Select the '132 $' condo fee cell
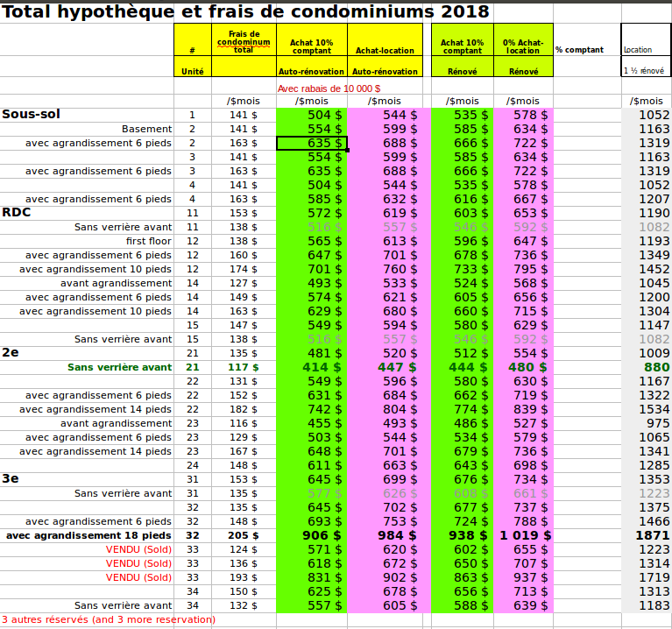This screenshot has width=672, height=629. coord(244,605)
